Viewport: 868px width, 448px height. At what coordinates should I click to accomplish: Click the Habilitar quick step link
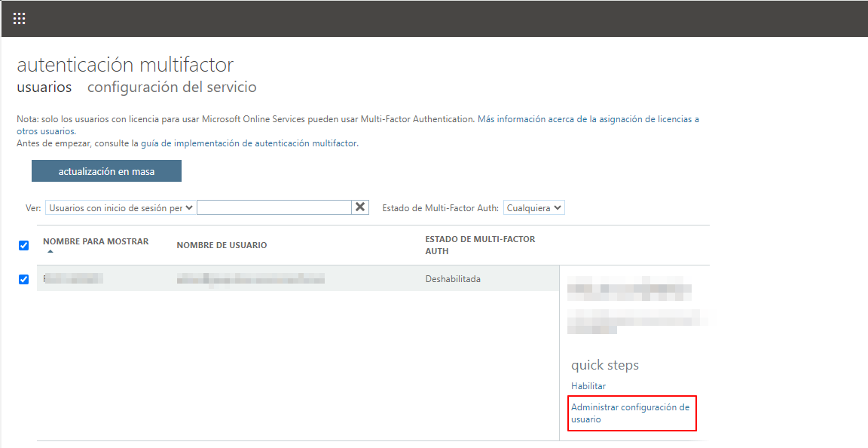(x=588, y=386)
